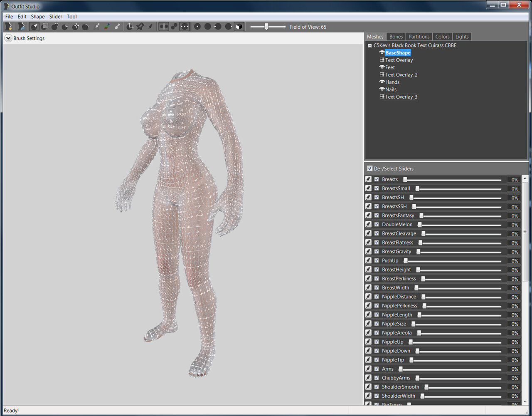Uncheck the De-/Select Sliders checkbox
The height and width of the screenshot is (416, 532).
(x=370, y=168)
